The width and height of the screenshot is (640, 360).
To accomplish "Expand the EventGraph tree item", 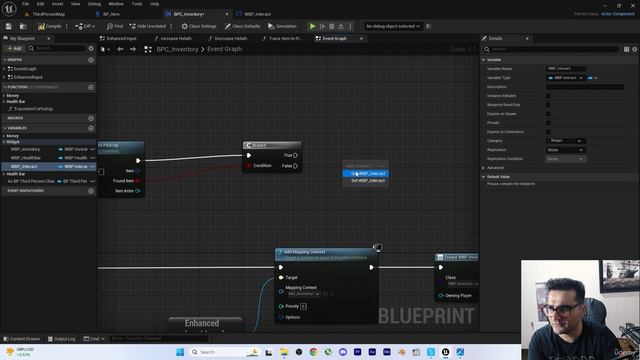I will click(x=4, y=69).
